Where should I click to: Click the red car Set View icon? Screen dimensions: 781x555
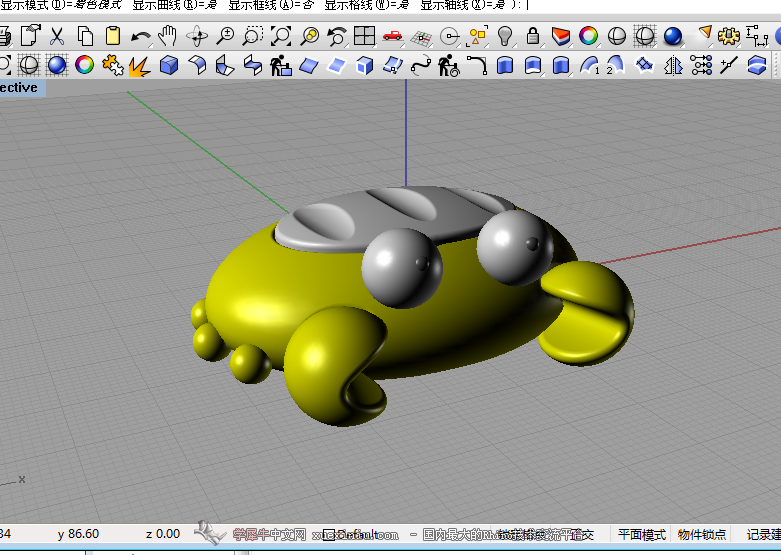[392, 35]
